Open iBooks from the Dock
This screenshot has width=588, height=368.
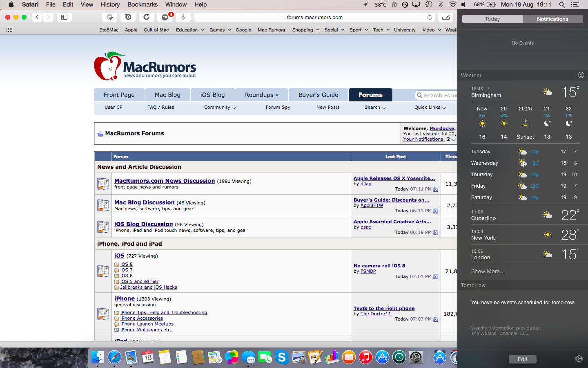pos(349,357)
